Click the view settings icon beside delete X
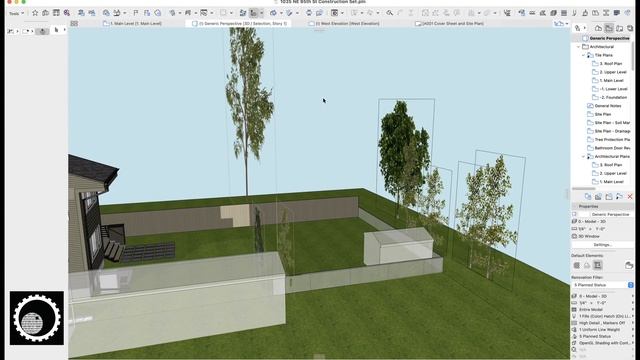Image resolution: width=640 pixels, height=360 pixels. click(620, 197)
